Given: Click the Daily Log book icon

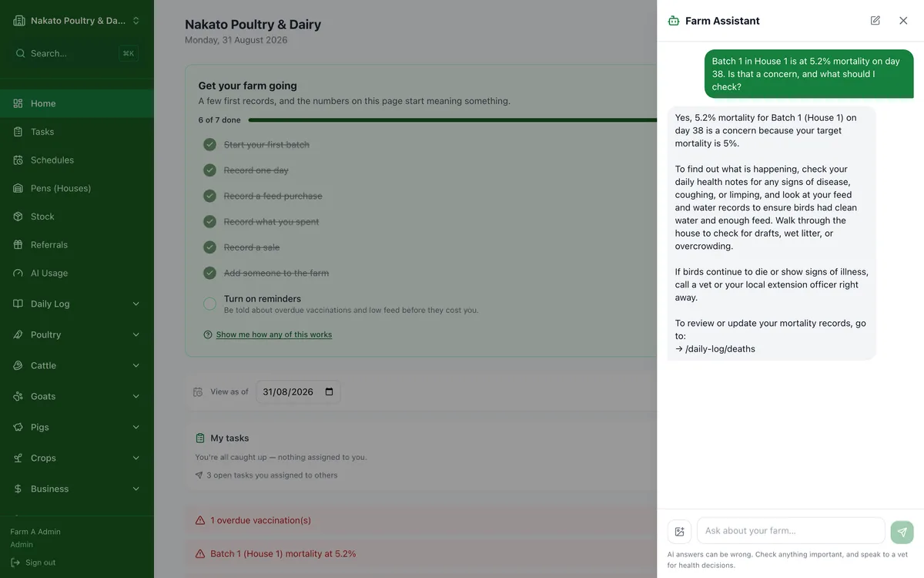Looking at the screenshot, I should [x=18, y=304].
